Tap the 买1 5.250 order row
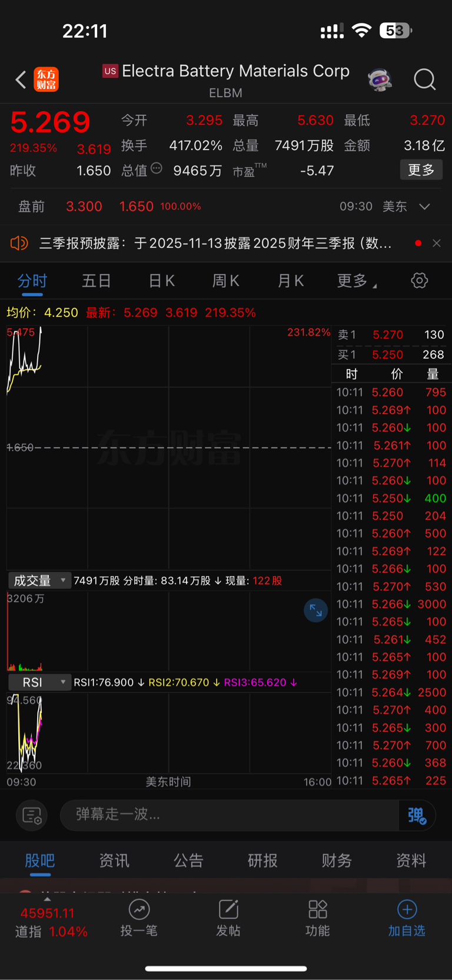The height and width of the screenshot is (980, 452). pos(391,355)
